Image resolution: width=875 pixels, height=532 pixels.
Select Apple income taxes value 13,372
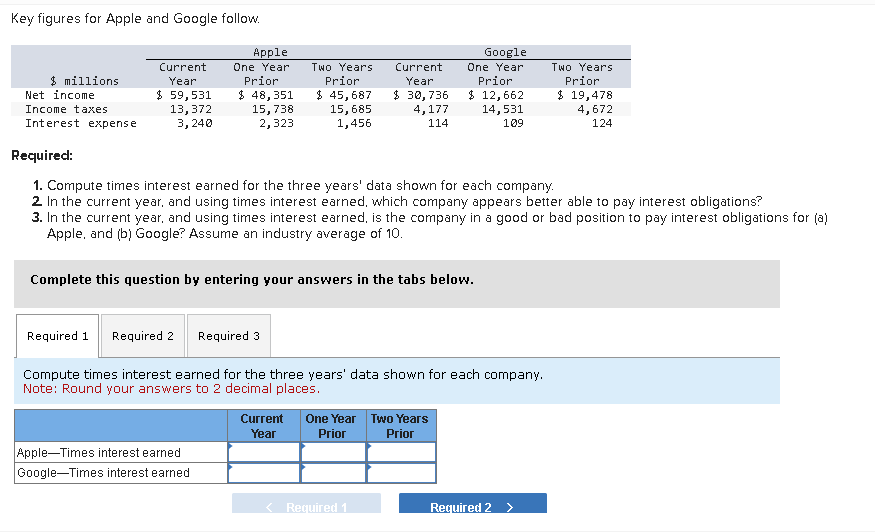pos(191,109)
